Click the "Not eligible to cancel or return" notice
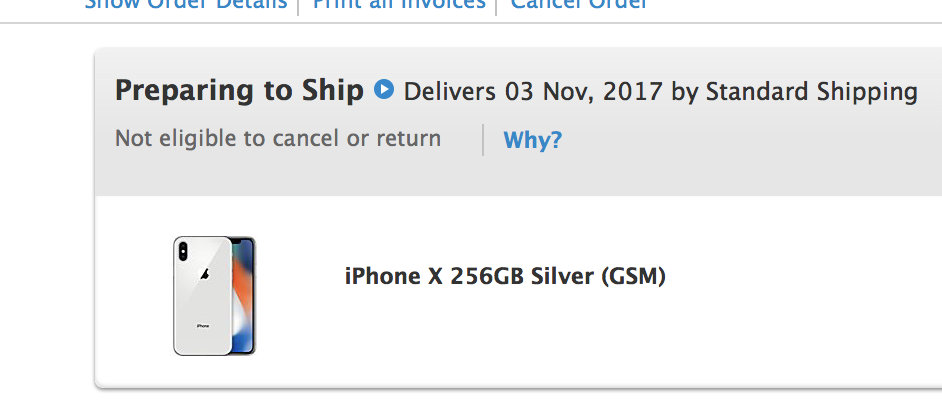Viewport: 942px width, 408px height. (x=278, y=138)
